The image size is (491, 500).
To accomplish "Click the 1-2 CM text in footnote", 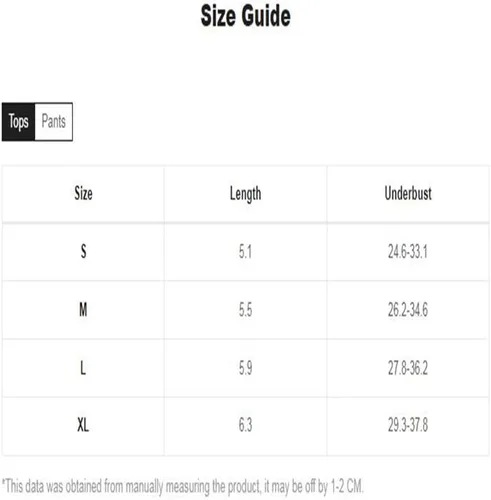I will 347,486.
